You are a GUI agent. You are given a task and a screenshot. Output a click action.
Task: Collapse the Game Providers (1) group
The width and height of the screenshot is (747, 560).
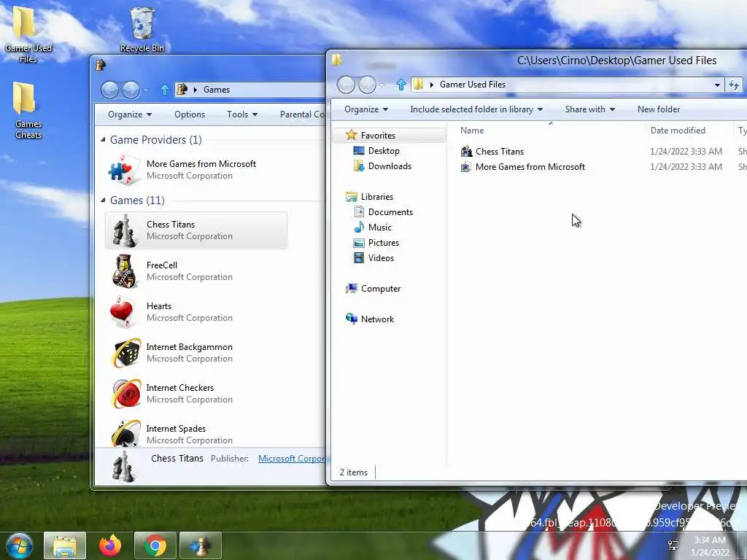pyautogui.click(x=103, y=139)
